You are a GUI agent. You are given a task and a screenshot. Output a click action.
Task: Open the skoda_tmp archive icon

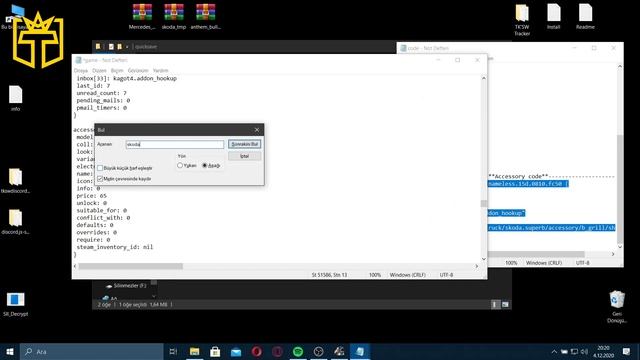coord(174,17)
